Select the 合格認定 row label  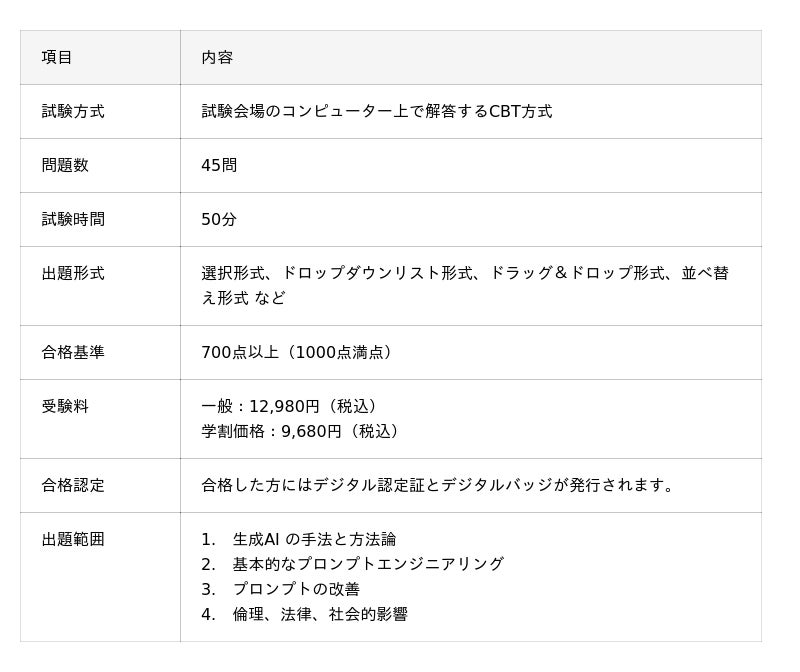[73, 485]
